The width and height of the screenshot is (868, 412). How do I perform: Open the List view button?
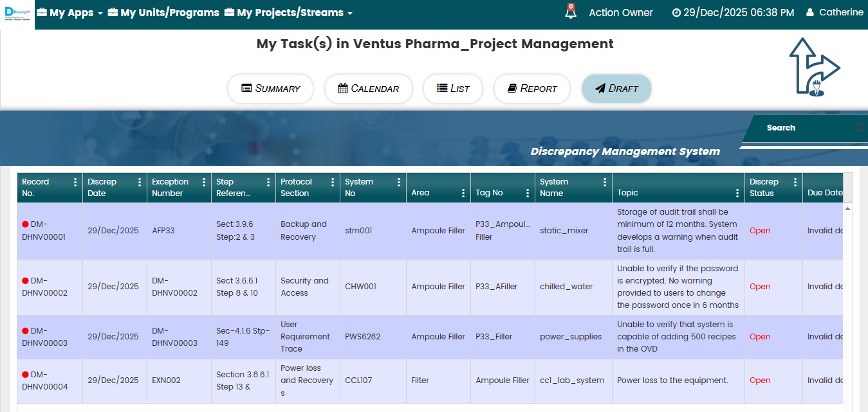point(453,89)
